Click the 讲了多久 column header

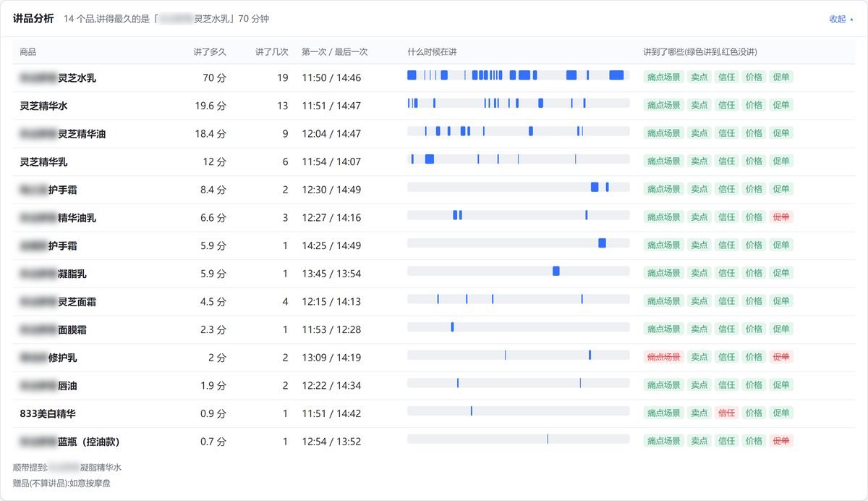210,52
